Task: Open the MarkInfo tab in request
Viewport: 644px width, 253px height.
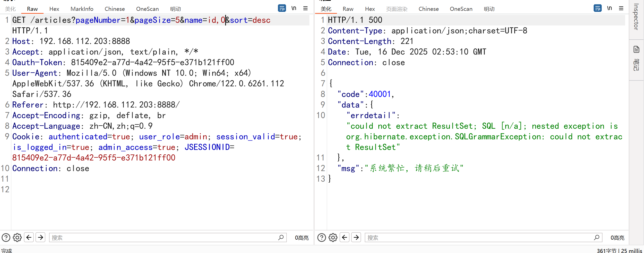Action: [x=82, y=9]
